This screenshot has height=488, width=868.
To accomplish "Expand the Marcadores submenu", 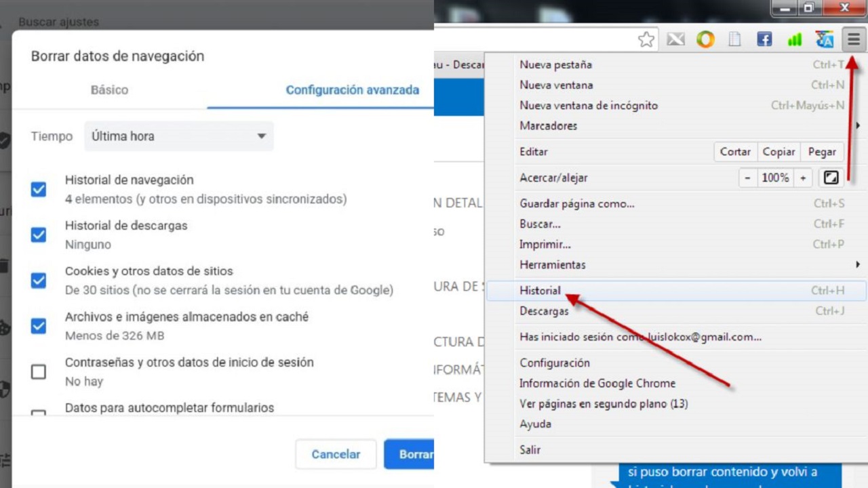I will pyautogui.click(x=548, y=125).
